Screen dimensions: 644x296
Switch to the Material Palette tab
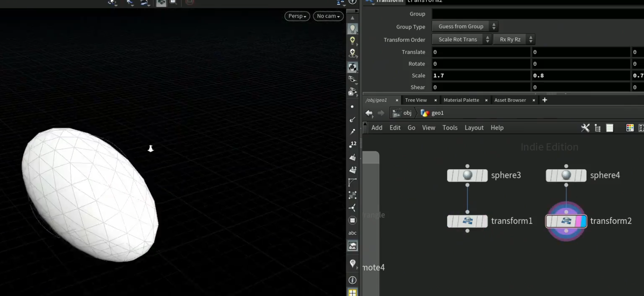(461, 100)
